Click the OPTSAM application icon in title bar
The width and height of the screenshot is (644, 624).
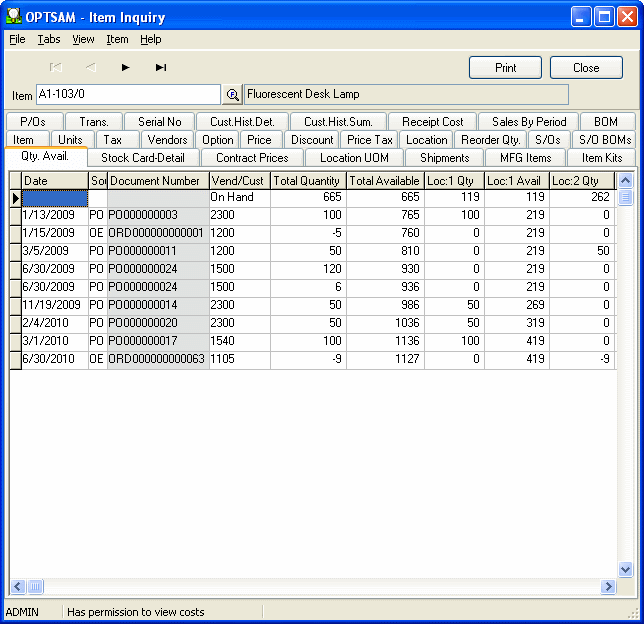pyautogui.click(x=15, y=17)
